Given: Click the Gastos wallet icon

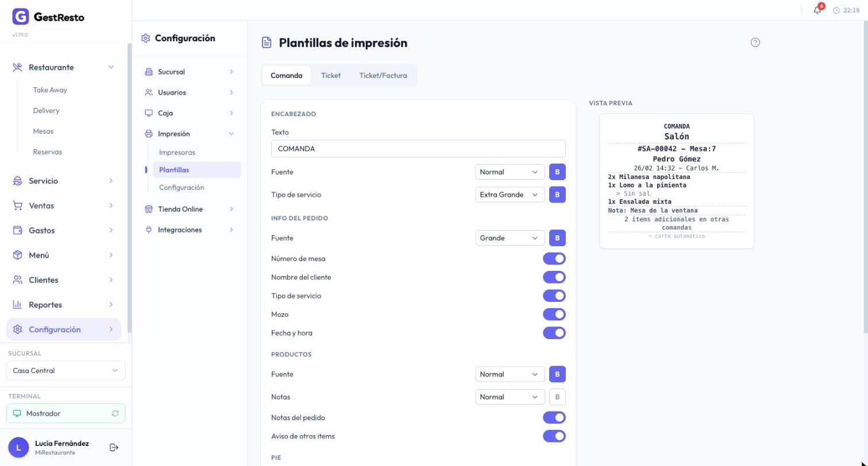Looking at the screenshot, I should [x=17, y=230].
